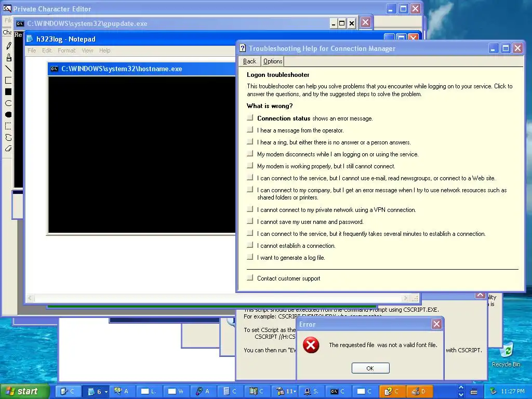Click the 'Logon troubleshooter' heading text
This screenshot has width=532, height=399.
tap(278, 75)
